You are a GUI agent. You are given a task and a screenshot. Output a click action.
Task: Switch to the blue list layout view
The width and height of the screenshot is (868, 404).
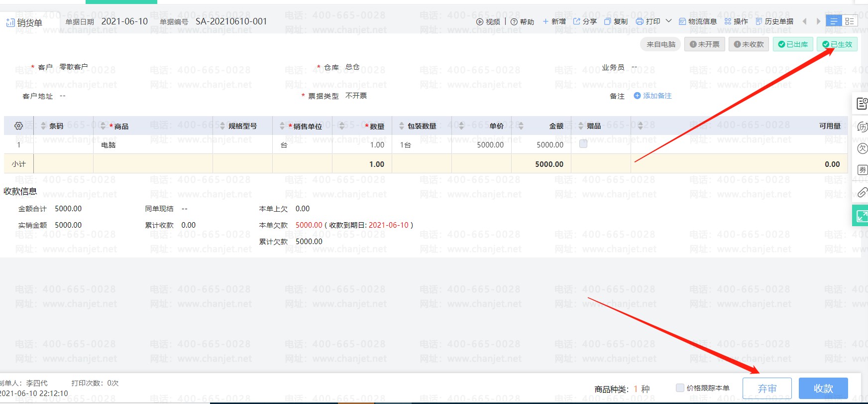834,21
